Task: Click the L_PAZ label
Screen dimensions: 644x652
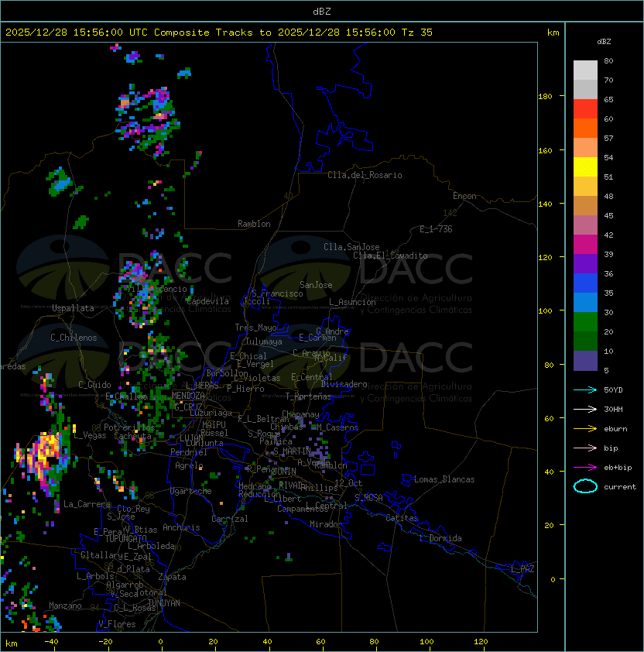Action: click(x=522, y=569)
